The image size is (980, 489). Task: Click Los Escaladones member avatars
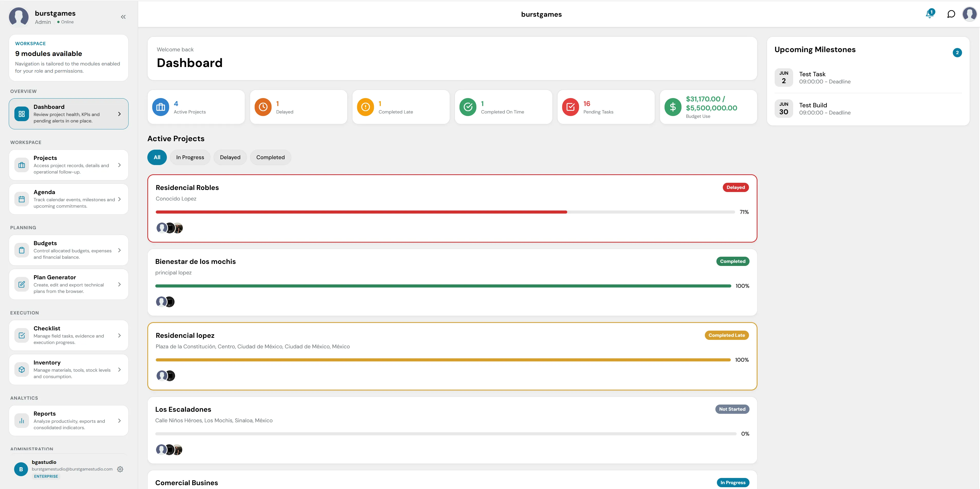click(x=169, y=449)
